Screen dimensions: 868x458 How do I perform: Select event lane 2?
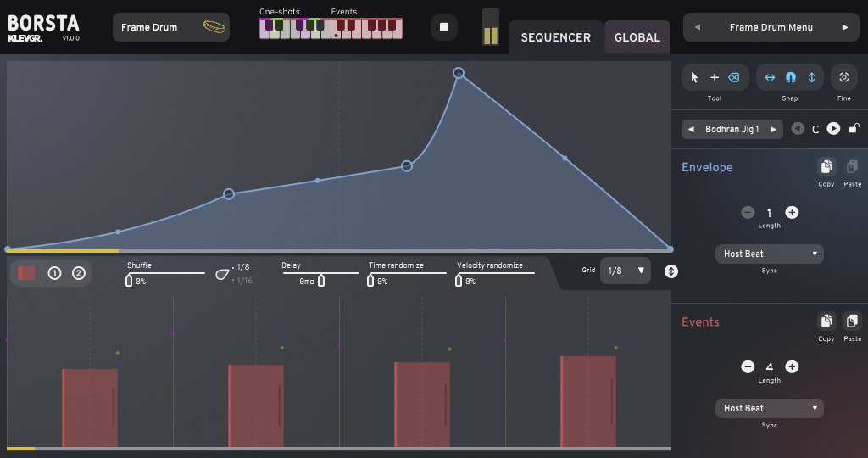[x=79, y=273]
